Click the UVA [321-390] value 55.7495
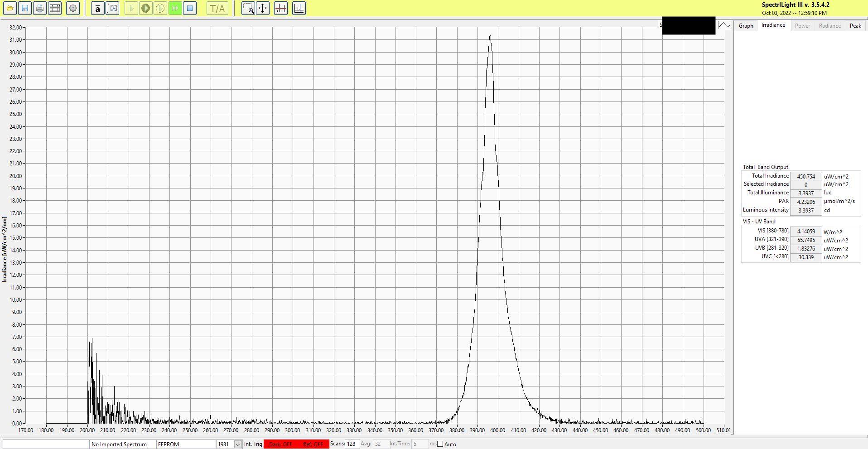Image resolution: width=868 pixels, height=449 pixels. pos(806,240)
